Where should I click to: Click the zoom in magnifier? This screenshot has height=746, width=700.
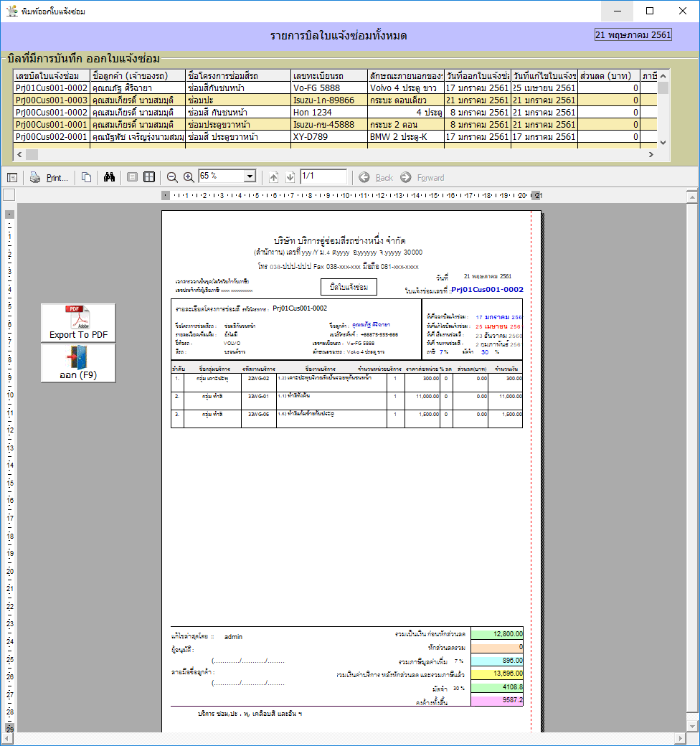[189, 177]
